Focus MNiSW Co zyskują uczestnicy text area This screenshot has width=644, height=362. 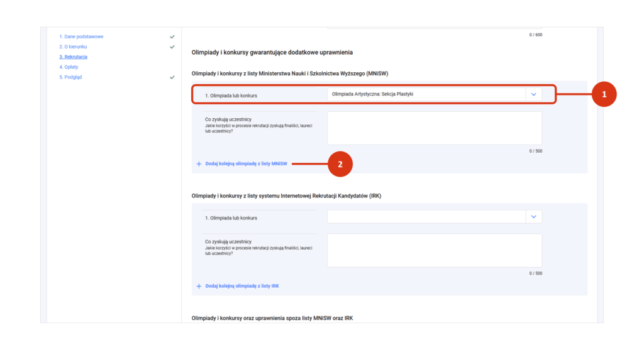point(434,128)
